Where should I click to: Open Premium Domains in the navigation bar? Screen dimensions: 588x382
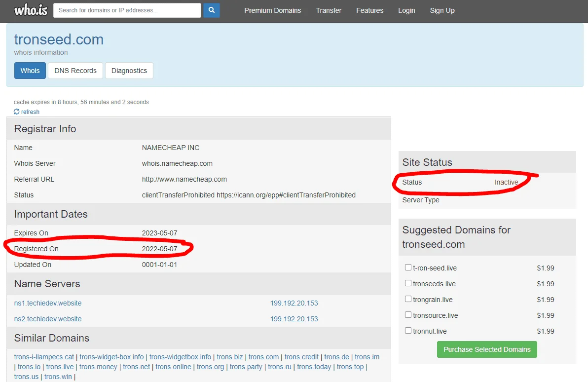(x=273, y=10)
